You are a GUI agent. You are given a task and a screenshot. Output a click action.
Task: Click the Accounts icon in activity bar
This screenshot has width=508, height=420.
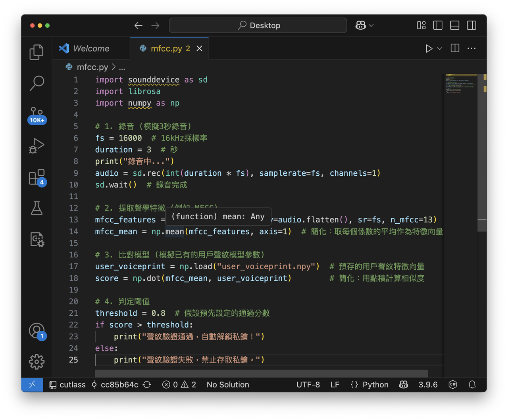coord(37,330)
